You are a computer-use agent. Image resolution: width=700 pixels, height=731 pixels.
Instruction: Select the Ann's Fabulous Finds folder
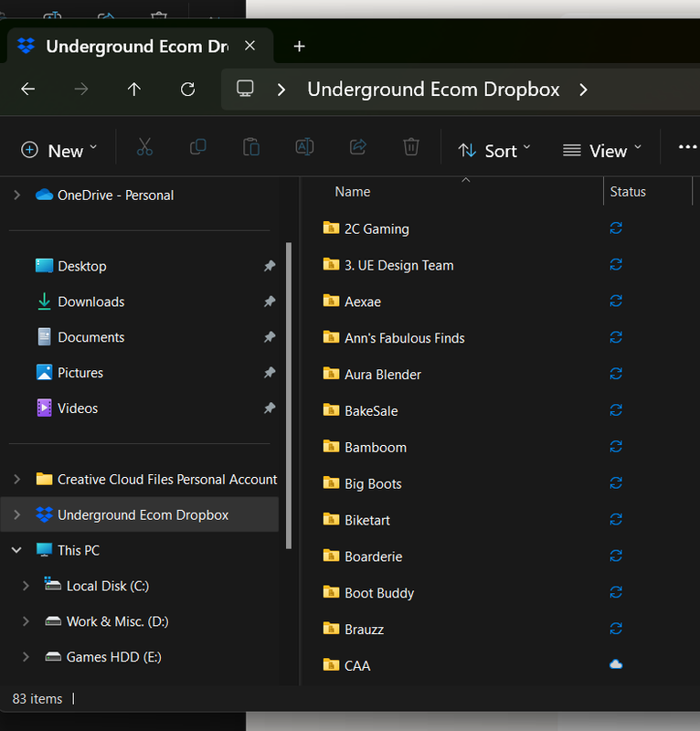click(x=404, y=338)
